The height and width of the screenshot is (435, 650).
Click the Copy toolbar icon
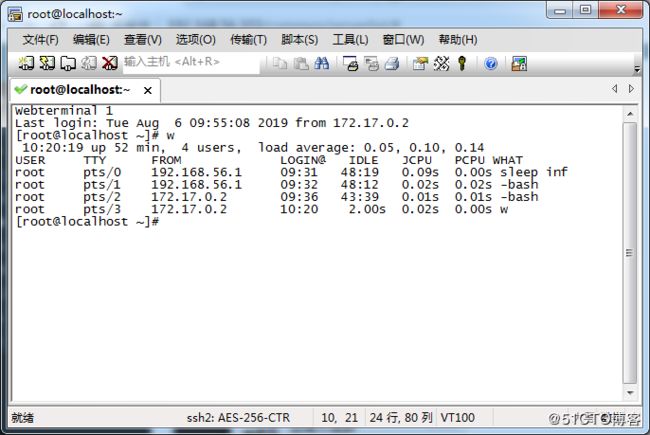pos(280,63)
